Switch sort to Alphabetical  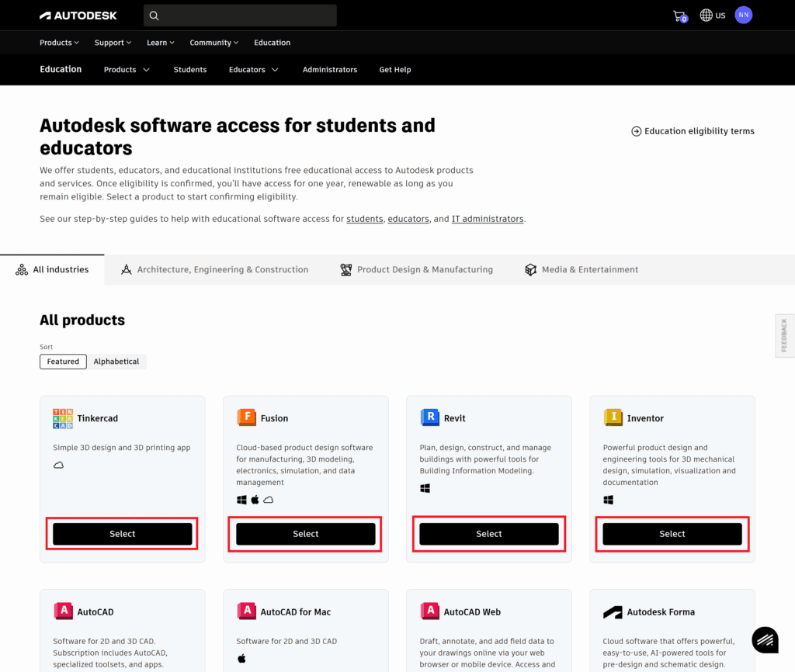click(116, 362)
